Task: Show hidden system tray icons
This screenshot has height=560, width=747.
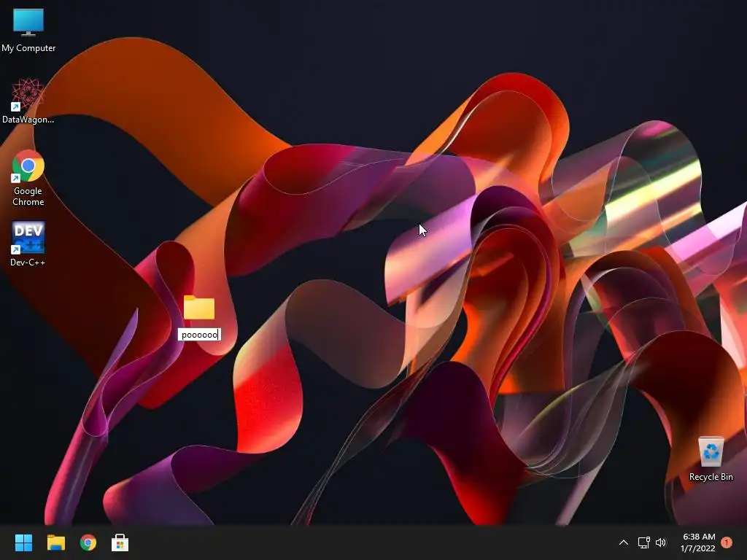Action: coord(623,542)
